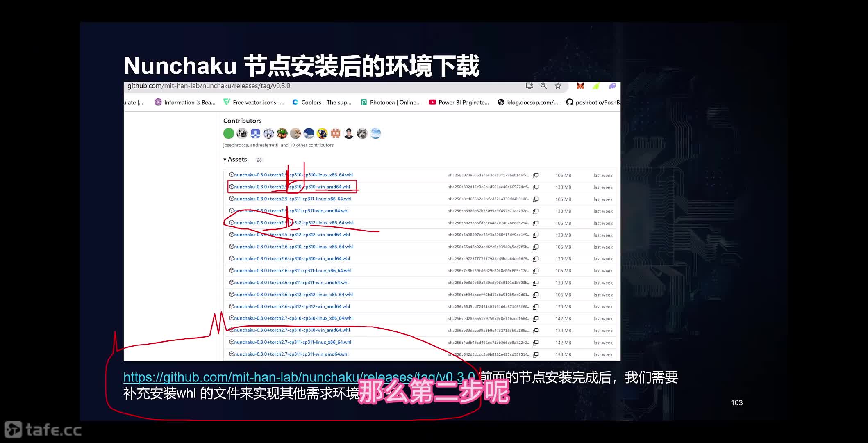
Task: Open the purple extension icon in the toolbar
Action: [x=612, y=86]
